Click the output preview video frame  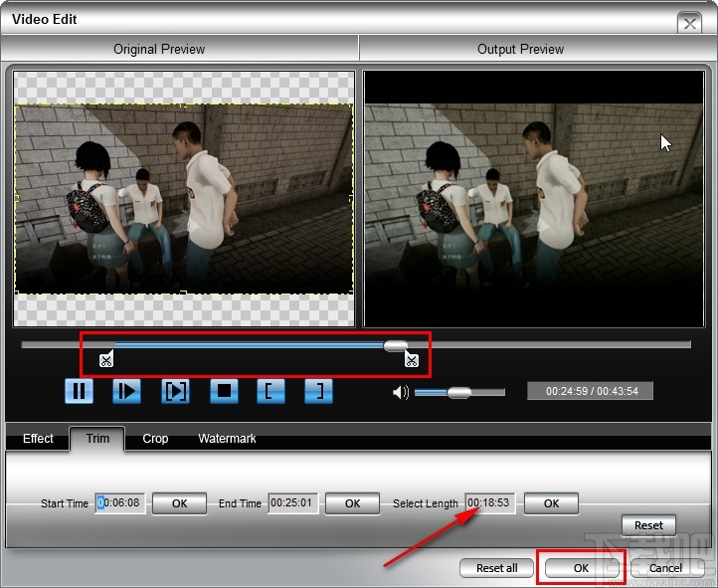click(534, 199)
